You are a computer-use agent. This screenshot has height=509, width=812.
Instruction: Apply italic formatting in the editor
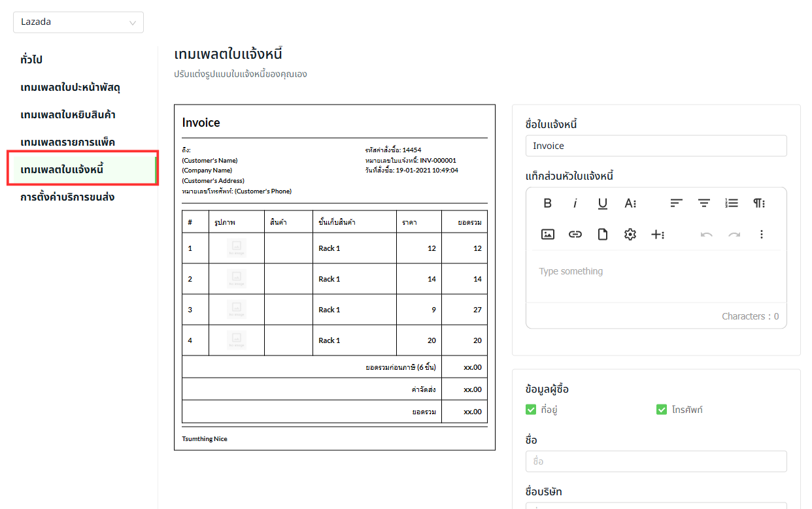point(575,203)
